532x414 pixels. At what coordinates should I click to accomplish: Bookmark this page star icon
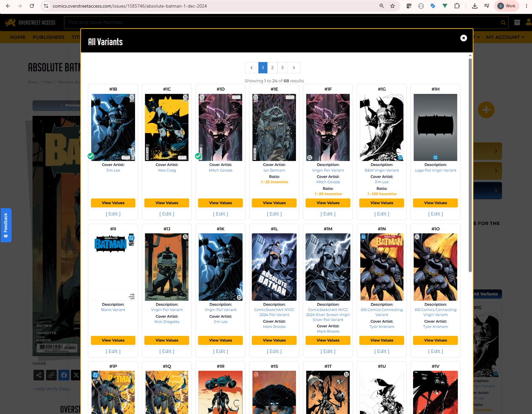tap(392, 6)
